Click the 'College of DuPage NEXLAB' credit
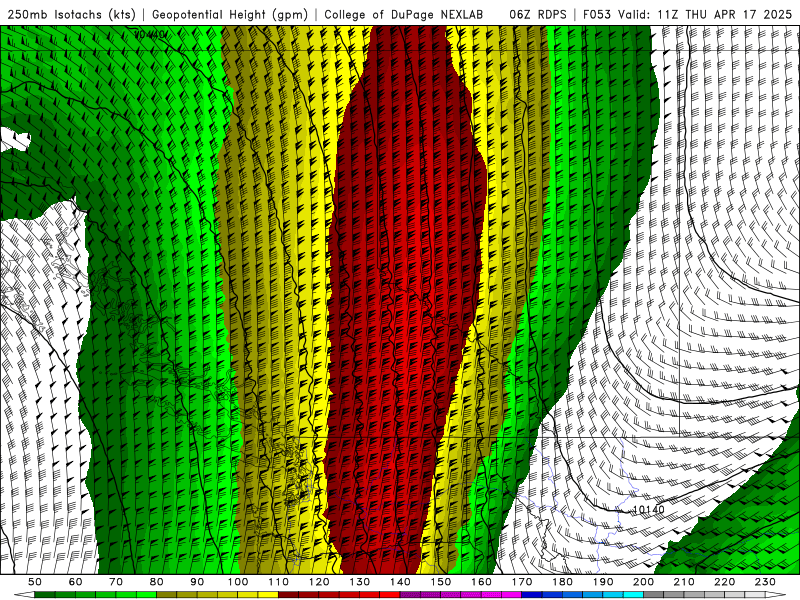The width and height of the screenshot is (800, 600). click(x=404, y=15)
